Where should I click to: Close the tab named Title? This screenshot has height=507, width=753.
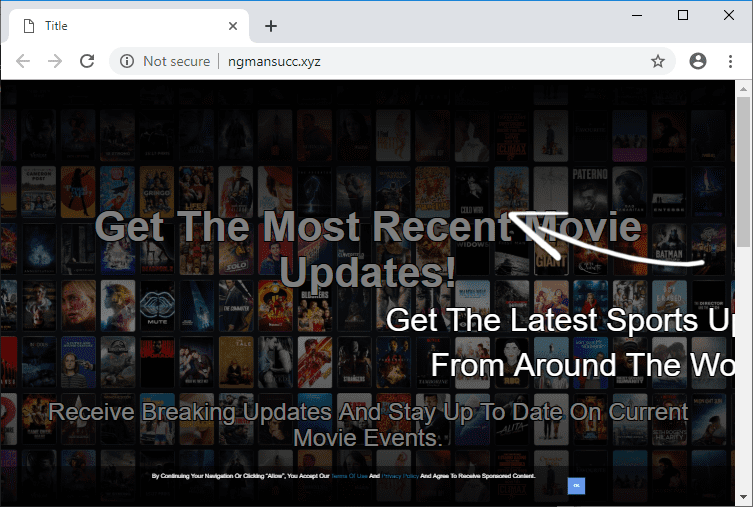point(234,26)
